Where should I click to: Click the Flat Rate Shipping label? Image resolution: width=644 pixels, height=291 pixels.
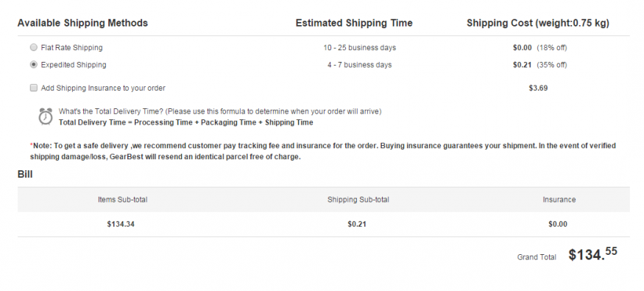pos(72,48)
